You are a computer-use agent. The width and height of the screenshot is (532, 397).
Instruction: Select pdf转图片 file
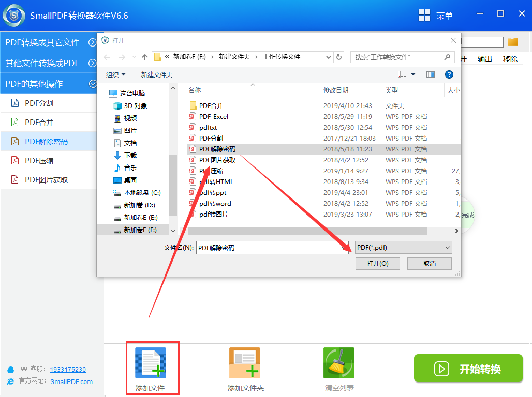click(209, 214)
